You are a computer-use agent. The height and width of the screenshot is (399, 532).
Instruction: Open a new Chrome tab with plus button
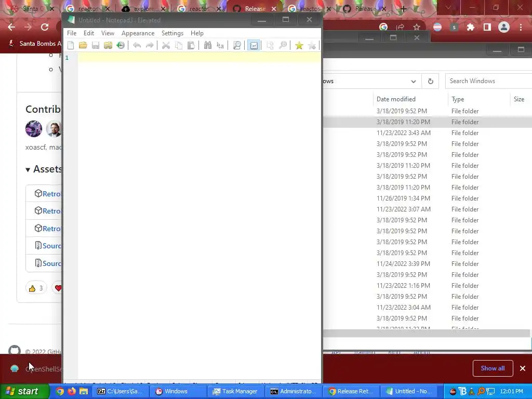[403, 9]
